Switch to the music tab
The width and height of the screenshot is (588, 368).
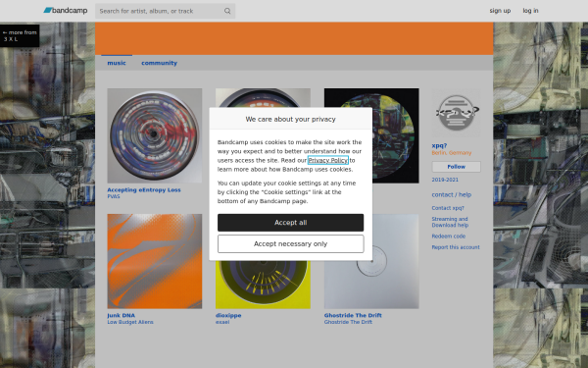[117, 63]
